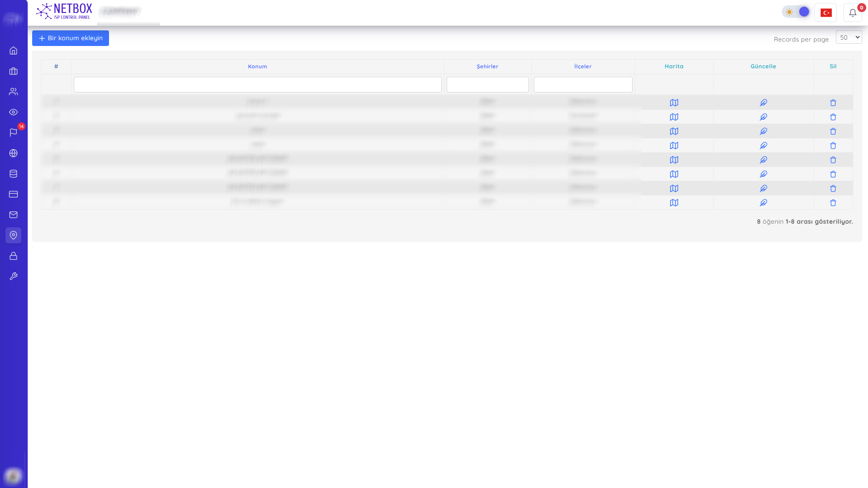Click the database icon in sidebar
Image resolution: width=868 pixels, height=488 pixels.
(13, 174)
